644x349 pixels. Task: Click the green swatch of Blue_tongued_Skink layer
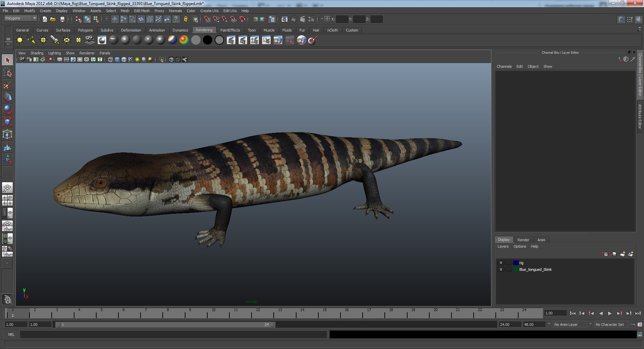click(x=516, y=269)
